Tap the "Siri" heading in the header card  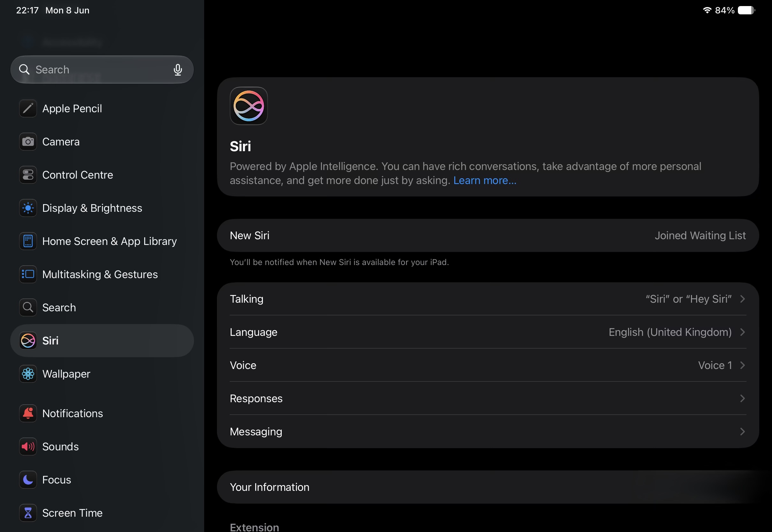240,146
